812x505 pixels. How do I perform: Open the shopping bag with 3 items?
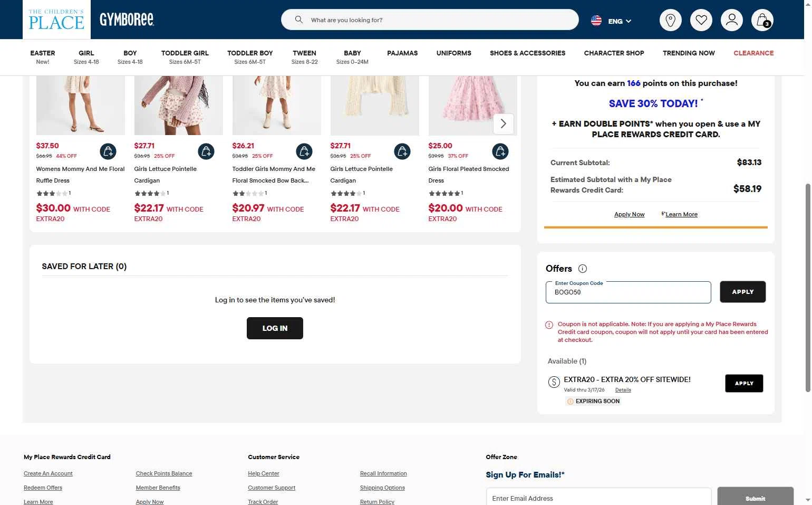click(762, 20)
